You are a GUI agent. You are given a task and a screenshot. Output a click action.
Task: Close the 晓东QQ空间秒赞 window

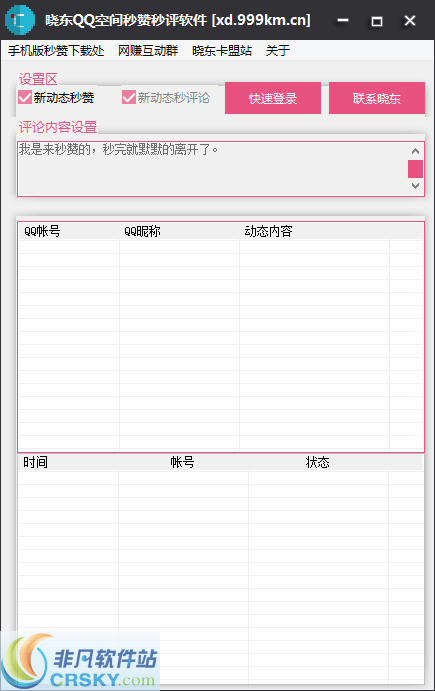pyautogui.click(x=410, y=20)
